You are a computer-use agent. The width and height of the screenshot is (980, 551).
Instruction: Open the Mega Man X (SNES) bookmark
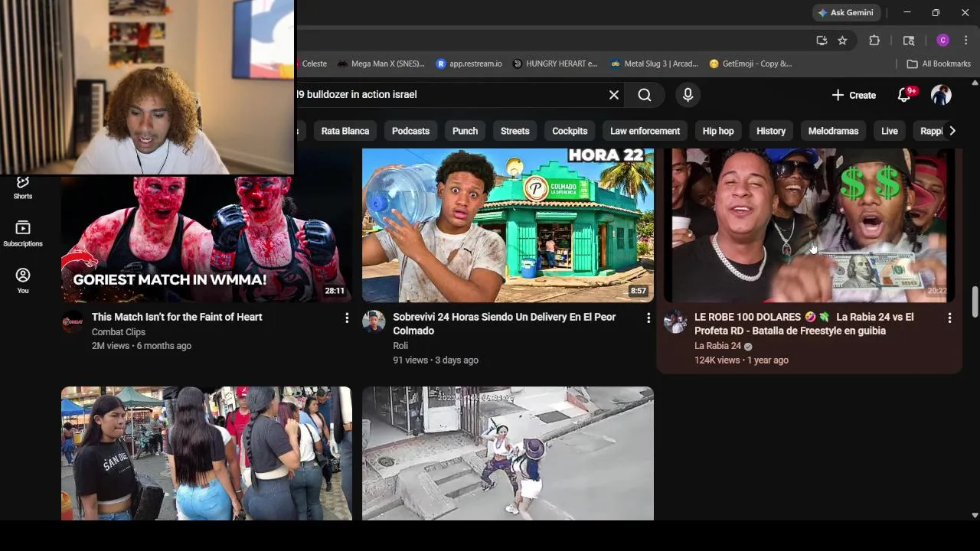[x=381, y=64]
